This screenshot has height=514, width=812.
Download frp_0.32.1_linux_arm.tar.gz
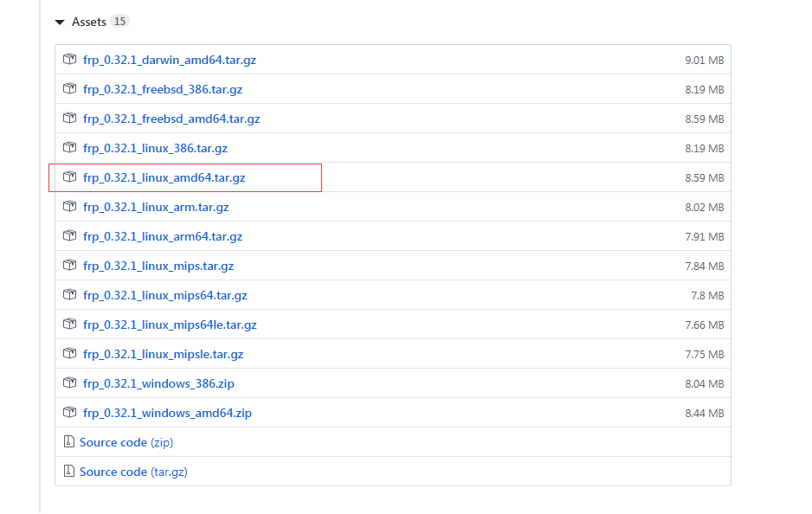click(156, 208)
